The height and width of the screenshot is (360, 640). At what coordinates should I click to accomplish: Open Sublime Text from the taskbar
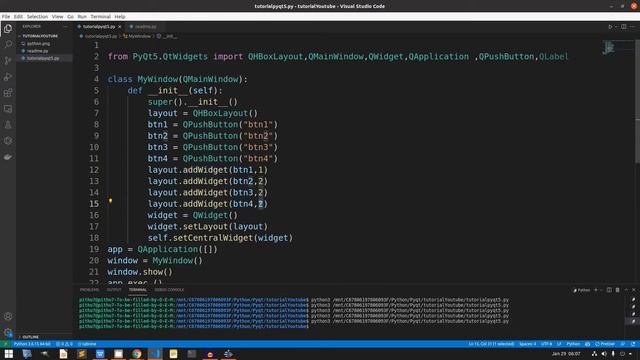point(82,353)
